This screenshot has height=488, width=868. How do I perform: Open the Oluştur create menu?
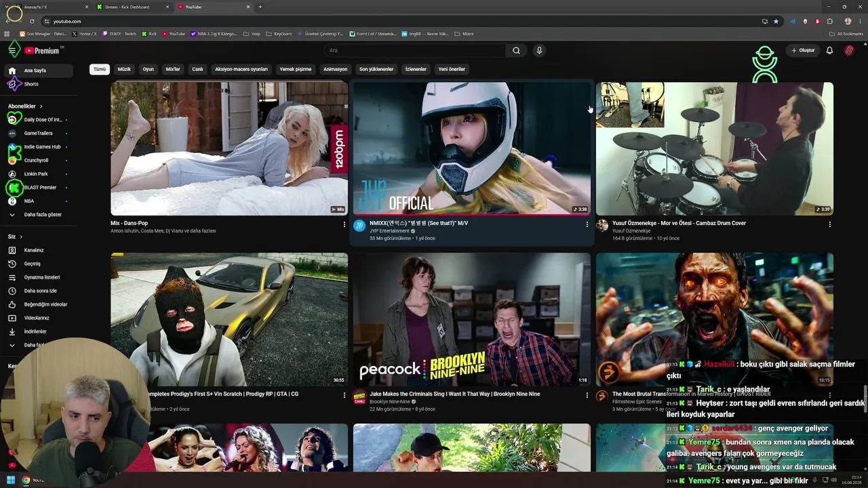[x=802, y=50]
